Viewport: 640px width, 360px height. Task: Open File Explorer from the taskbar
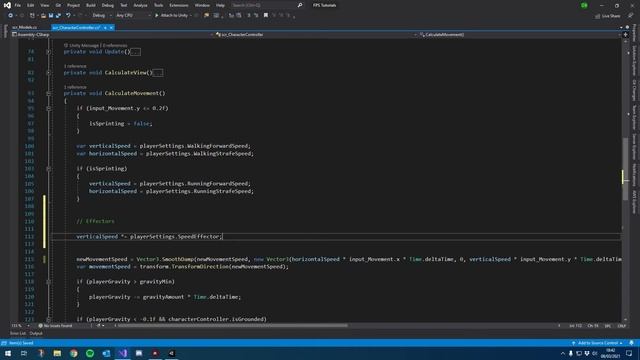[57, 353]
